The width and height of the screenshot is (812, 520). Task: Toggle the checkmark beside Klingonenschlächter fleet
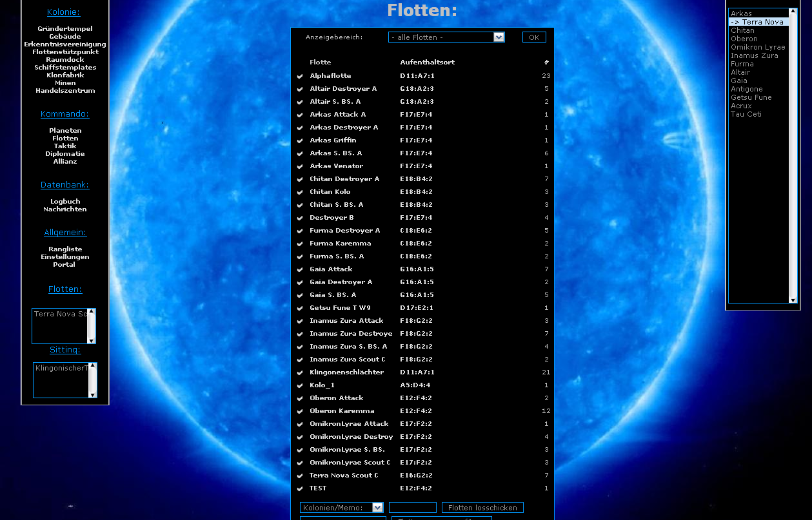pos(300,373)
